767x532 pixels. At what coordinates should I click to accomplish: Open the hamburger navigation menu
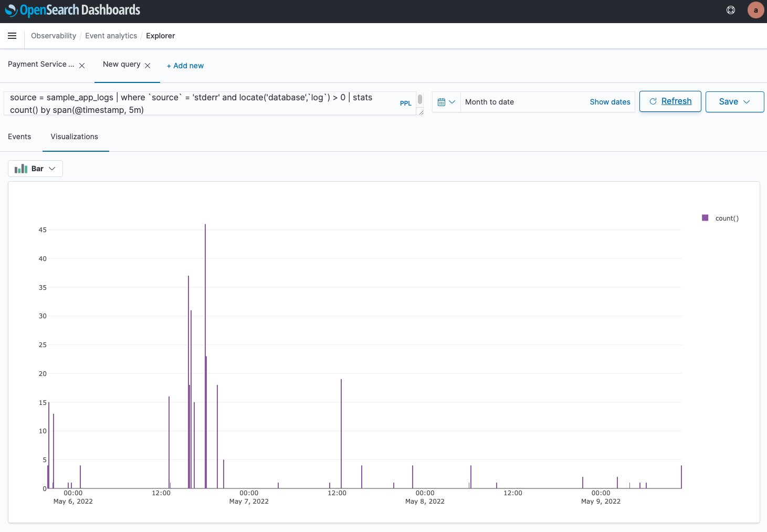[x=12, y=36]
